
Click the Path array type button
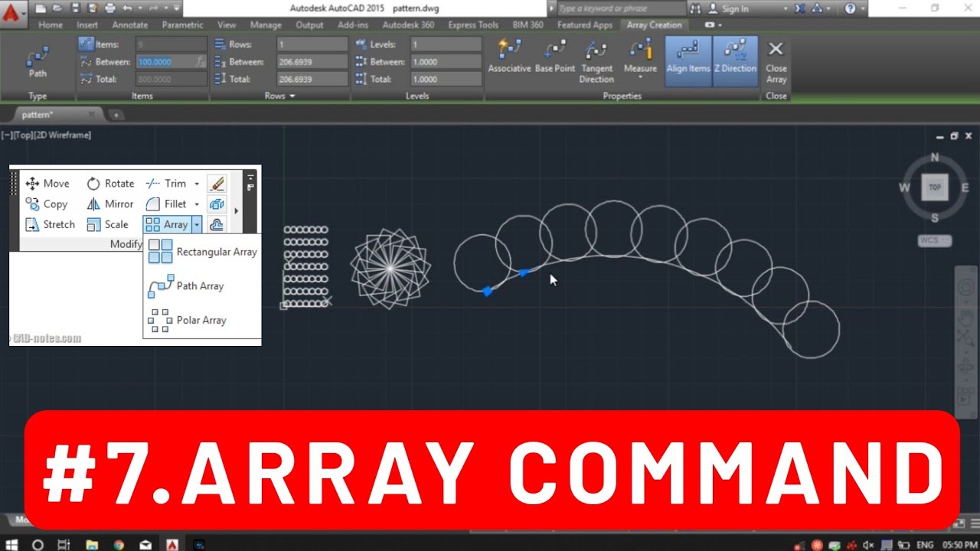pos(37,61)
